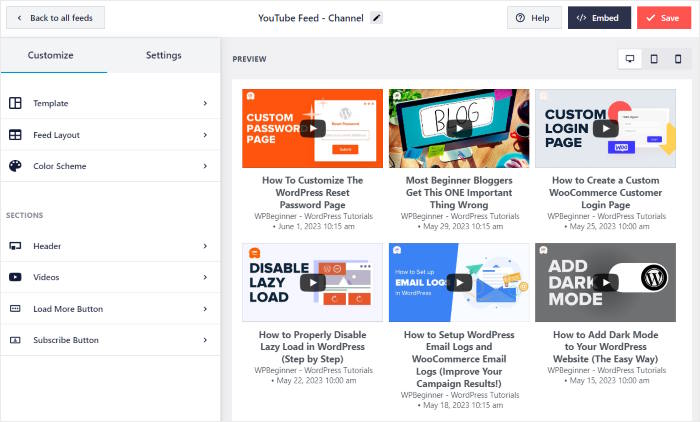The width and height of the screenshot is (700, 422).
Task: Switch preview to tablet view icon
Action: coord(654,59)
